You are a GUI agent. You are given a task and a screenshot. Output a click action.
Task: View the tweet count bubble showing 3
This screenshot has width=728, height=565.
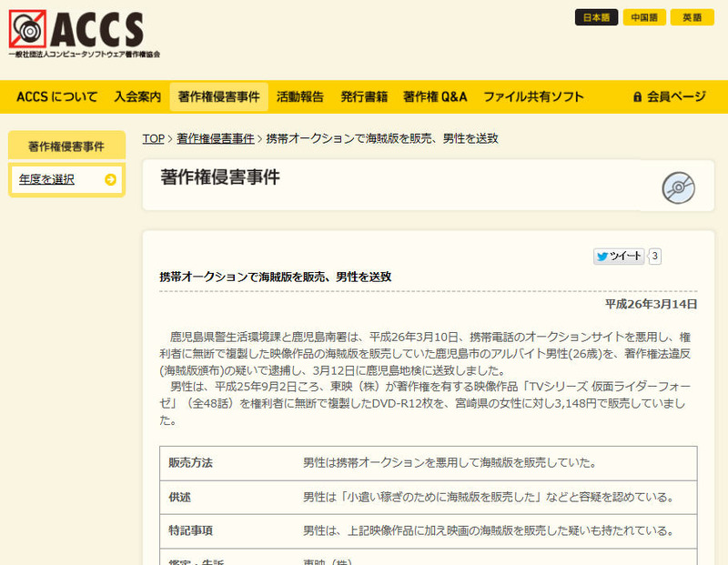coord(655,257)
